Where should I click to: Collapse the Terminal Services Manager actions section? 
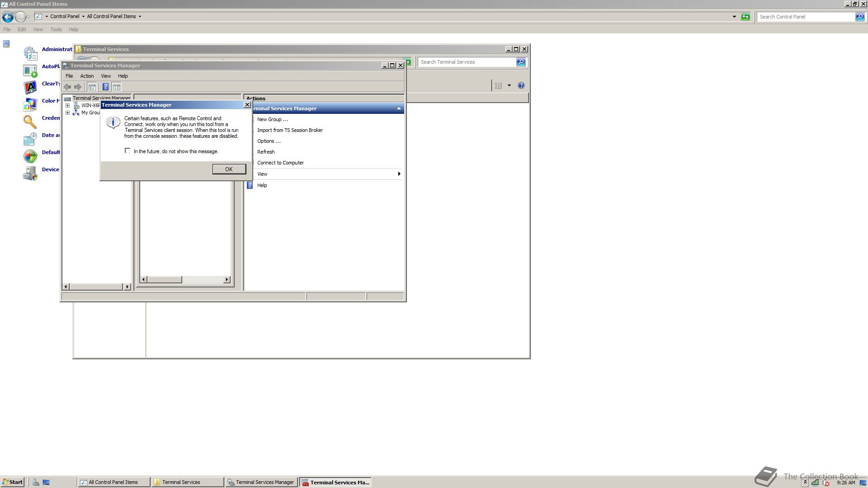click(399, 108)
